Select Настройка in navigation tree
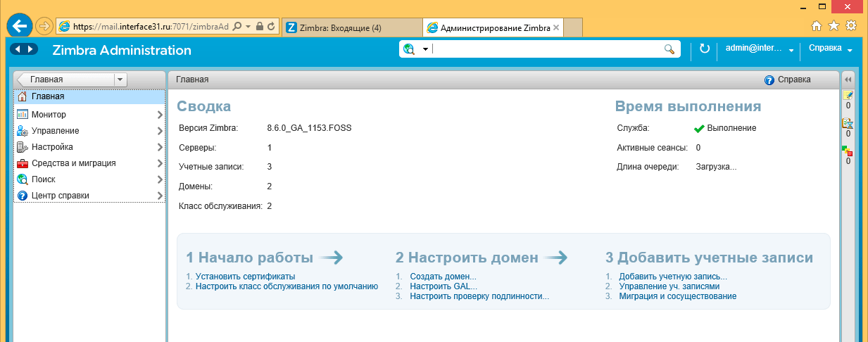The width and height of the screenshot is (868, 342). (89, 147)
